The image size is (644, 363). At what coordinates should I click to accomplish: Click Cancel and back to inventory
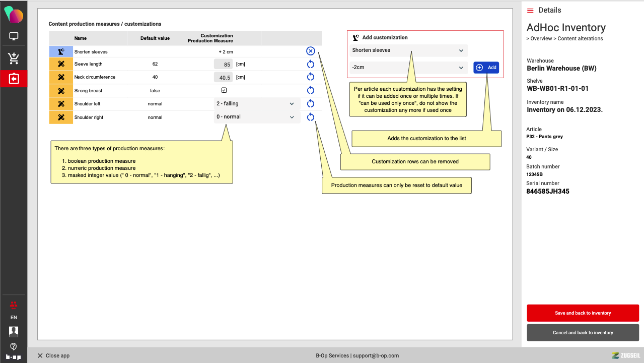[583, 333]
